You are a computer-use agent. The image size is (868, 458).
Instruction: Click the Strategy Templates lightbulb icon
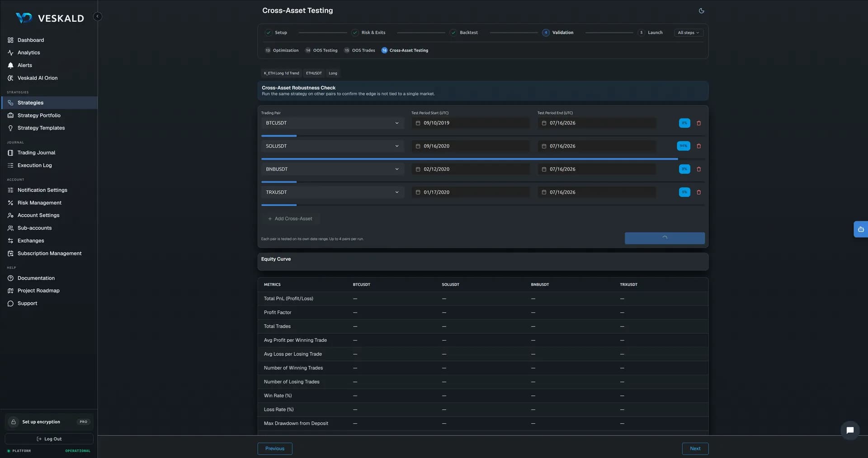(x=10, y=128)
